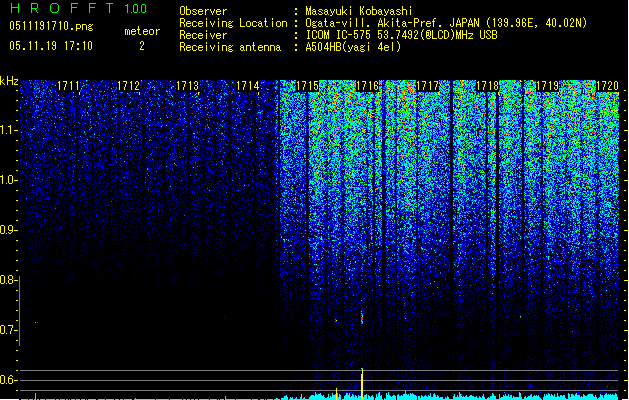Select the file name 0511191710.png

pos(51,27)
